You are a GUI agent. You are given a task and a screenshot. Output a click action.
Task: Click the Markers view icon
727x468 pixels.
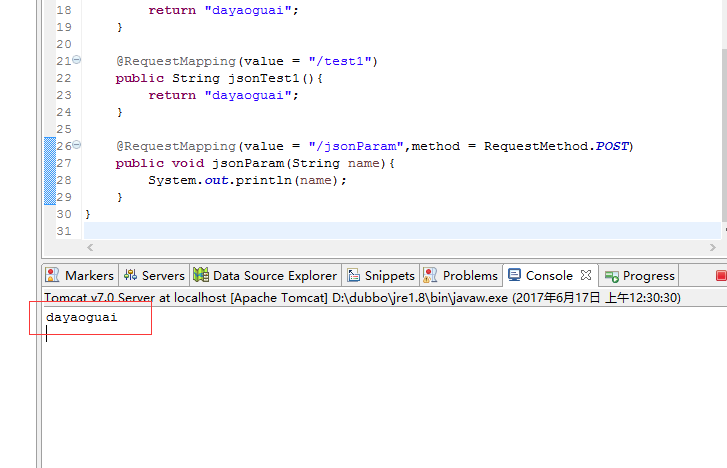pos(54,275)
